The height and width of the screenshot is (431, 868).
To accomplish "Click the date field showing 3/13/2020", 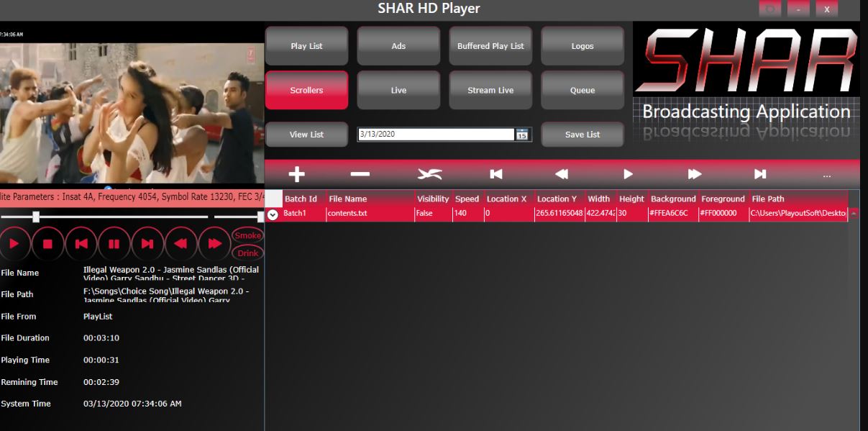I will 437,135.
